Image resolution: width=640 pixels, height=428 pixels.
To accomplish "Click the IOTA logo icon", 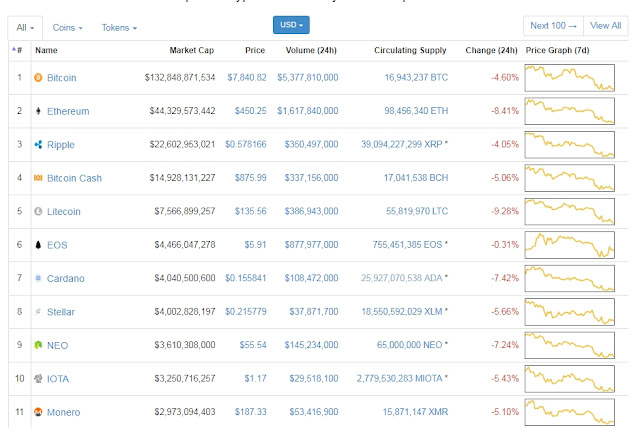I will coord(38,379).
